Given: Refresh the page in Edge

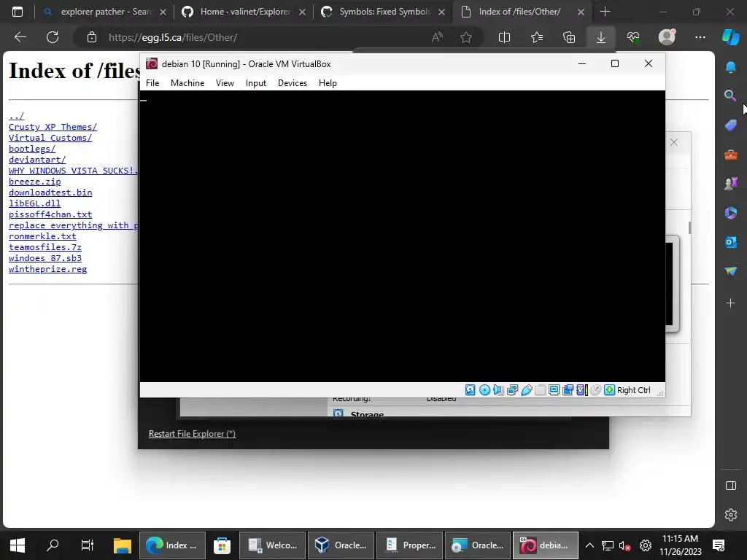Looking at the screenshot, I should click(x=53, y=37).
